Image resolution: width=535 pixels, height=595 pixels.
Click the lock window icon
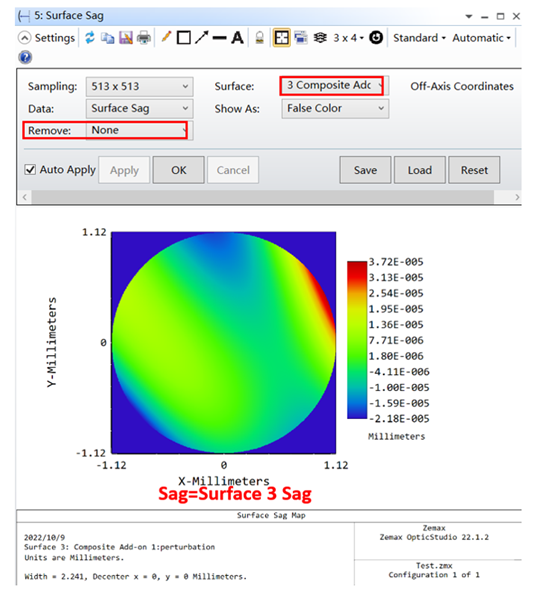260,38
